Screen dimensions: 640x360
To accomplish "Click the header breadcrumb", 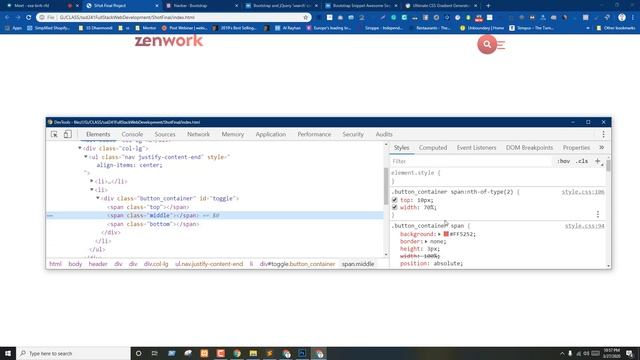I will coord(98,264).
